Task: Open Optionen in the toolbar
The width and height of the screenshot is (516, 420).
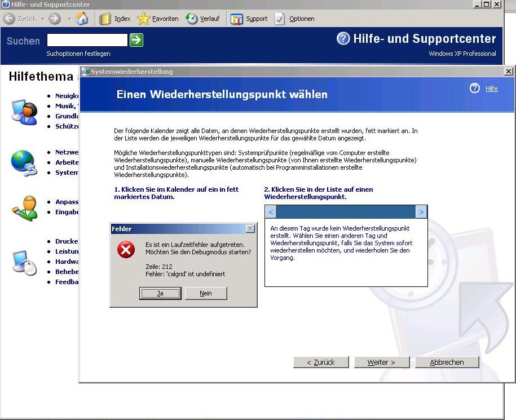Action: click(294, 19)
